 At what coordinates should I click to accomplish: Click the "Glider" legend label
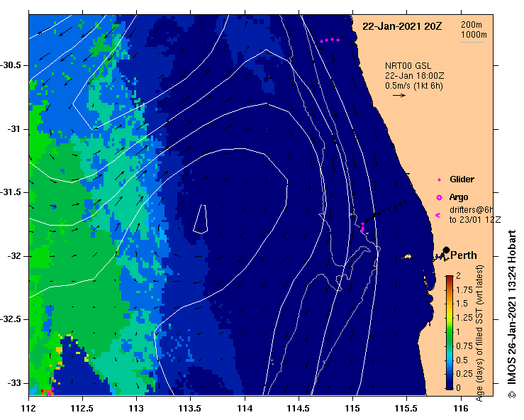point(462,179)
